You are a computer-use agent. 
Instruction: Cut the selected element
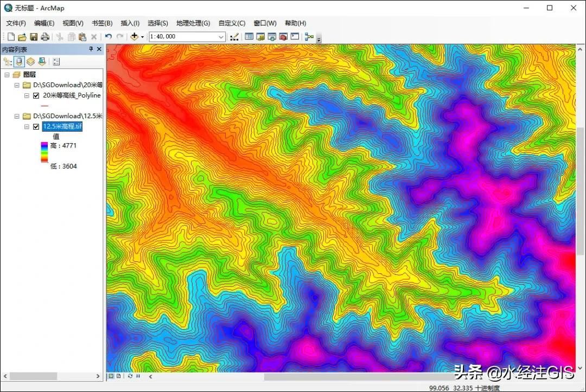(60, 36)
